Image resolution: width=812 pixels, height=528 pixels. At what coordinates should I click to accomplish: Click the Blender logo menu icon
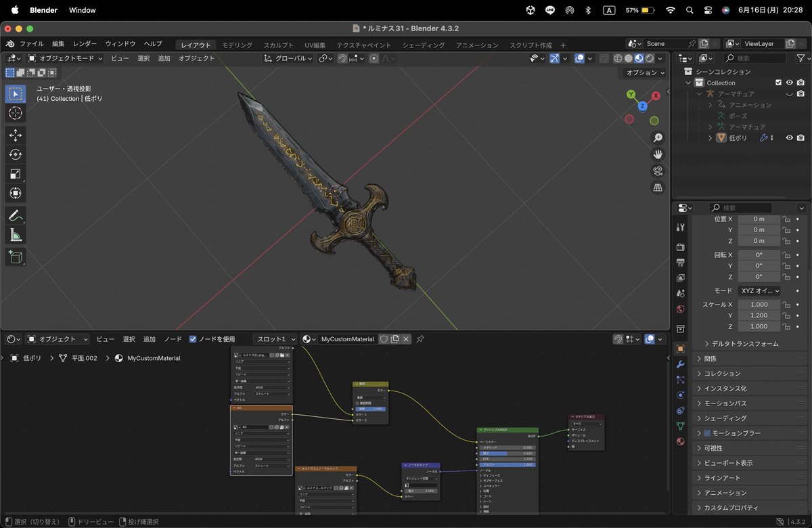tap(10, 45)
